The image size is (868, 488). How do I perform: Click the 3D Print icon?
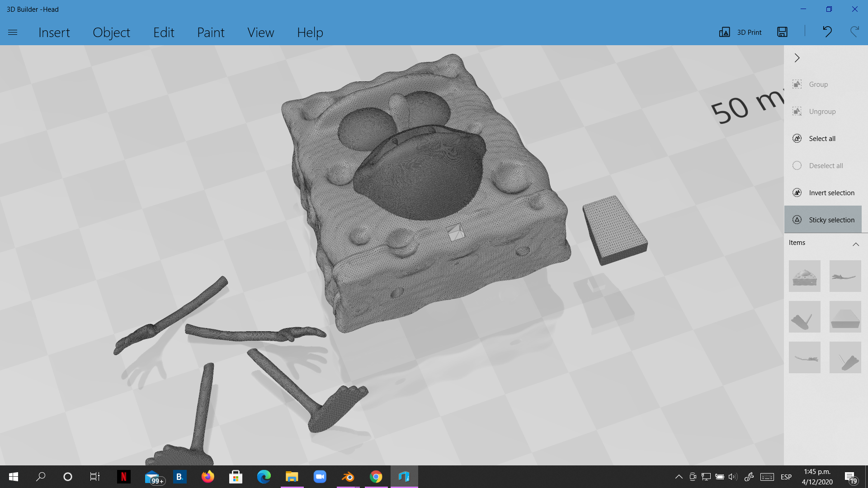(724, 32)
